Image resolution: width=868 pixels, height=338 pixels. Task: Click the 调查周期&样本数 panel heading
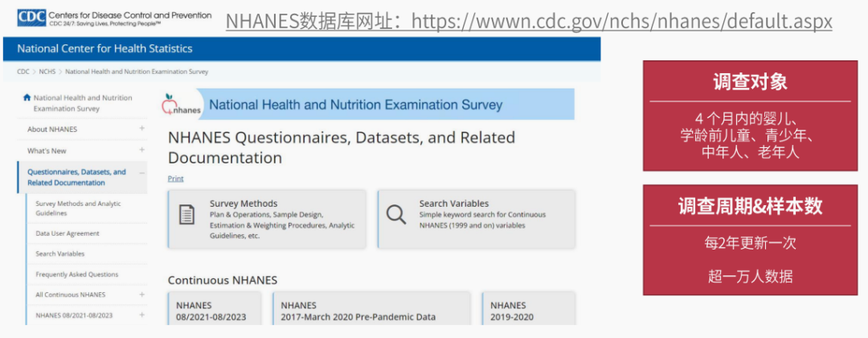pyautogui.click(x=750, y=207)
